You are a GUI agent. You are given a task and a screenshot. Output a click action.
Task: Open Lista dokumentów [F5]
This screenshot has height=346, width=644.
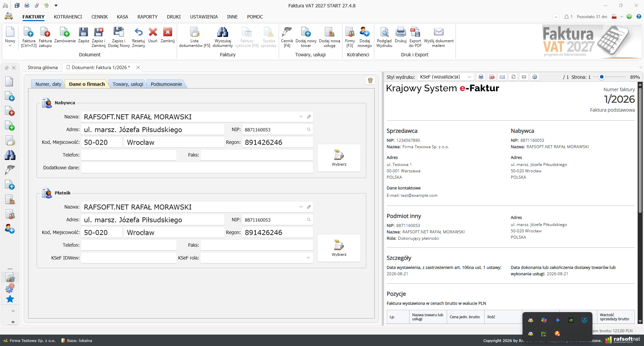point(195,37)
